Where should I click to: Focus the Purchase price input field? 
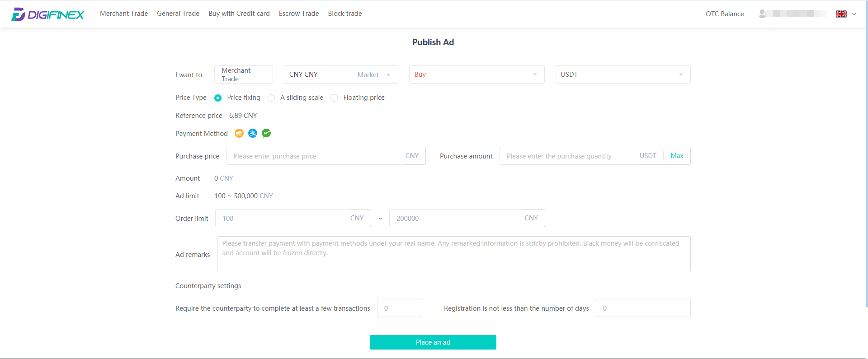(326, 156)
